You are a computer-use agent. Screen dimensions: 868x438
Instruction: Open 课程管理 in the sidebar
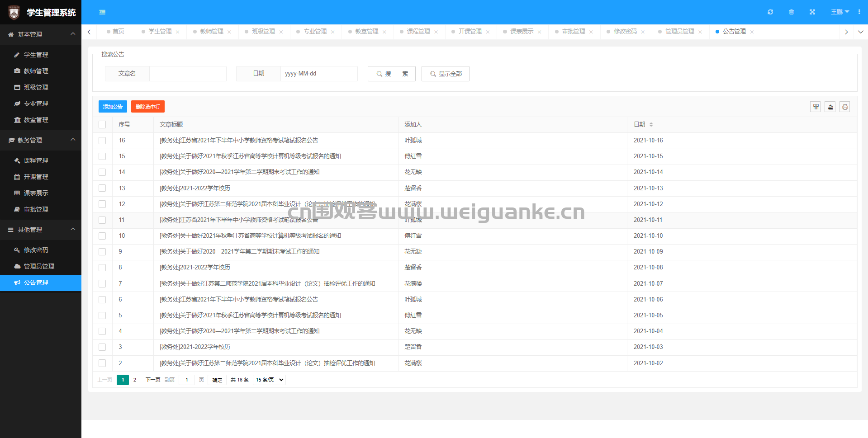tap(41, 160)
